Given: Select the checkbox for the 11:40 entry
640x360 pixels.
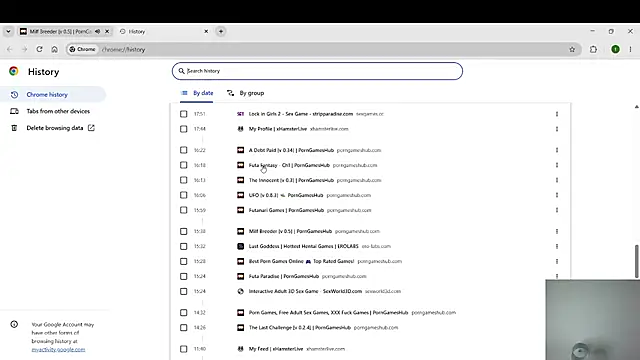Looking at the screenshot, I should (184, 349).
